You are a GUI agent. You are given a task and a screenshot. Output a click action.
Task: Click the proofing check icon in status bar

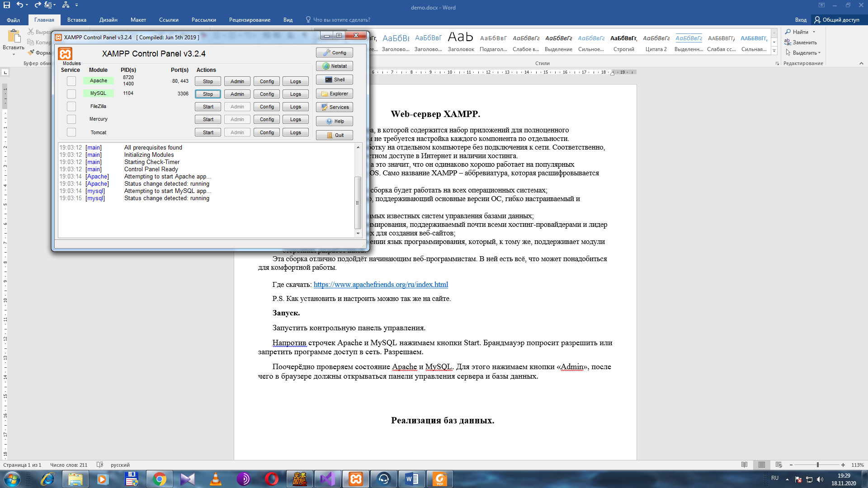(100, 465)
